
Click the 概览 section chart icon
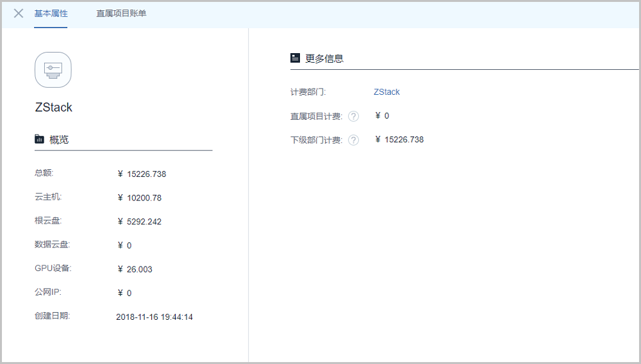[x=40, y=139]
